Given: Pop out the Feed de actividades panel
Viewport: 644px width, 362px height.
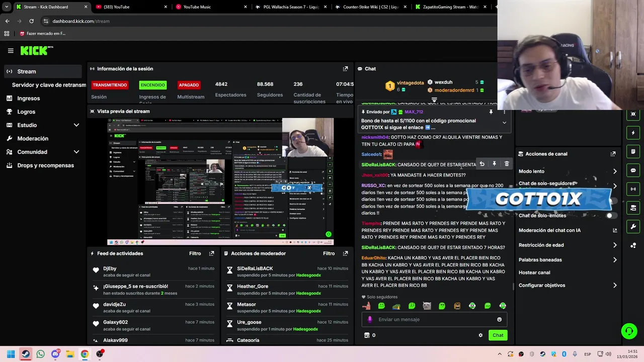Looking at the screenshot, I should pyautogui.click(x=211, y=253).
